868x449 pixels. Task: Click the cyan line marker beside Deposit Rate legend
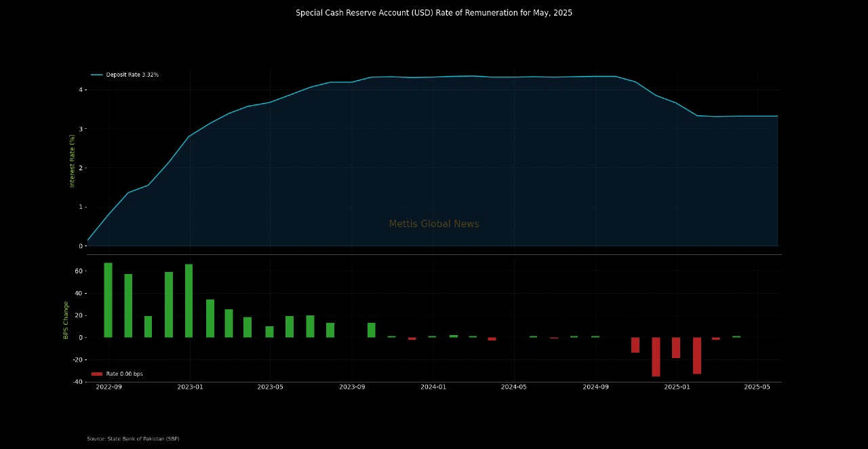click(x=97, y=75)
